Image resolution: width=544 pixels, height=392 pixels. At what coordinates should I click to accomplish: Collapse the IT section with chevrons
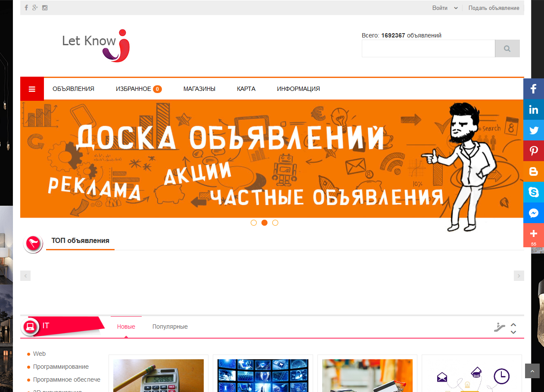point(513,328)
